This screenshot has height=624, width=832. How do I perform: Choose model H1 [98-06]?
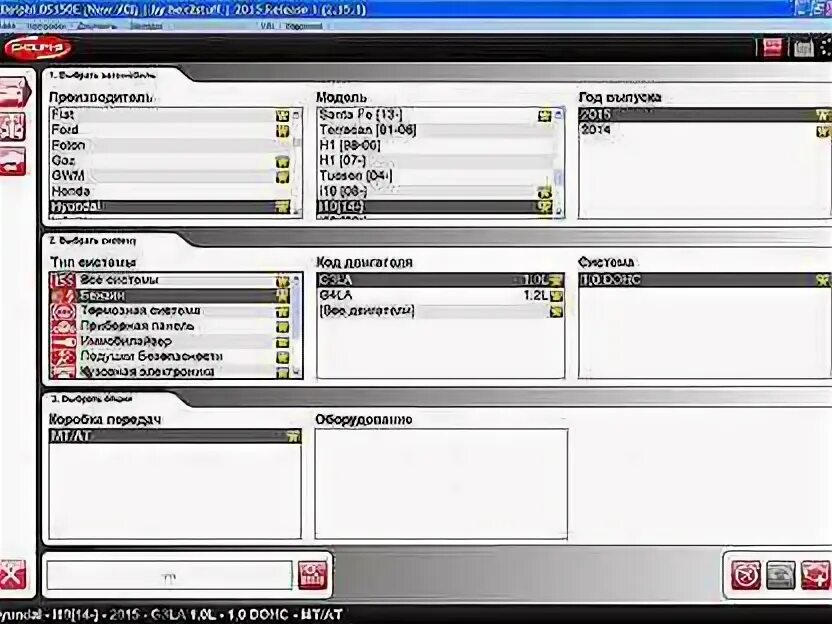(435, 145)
